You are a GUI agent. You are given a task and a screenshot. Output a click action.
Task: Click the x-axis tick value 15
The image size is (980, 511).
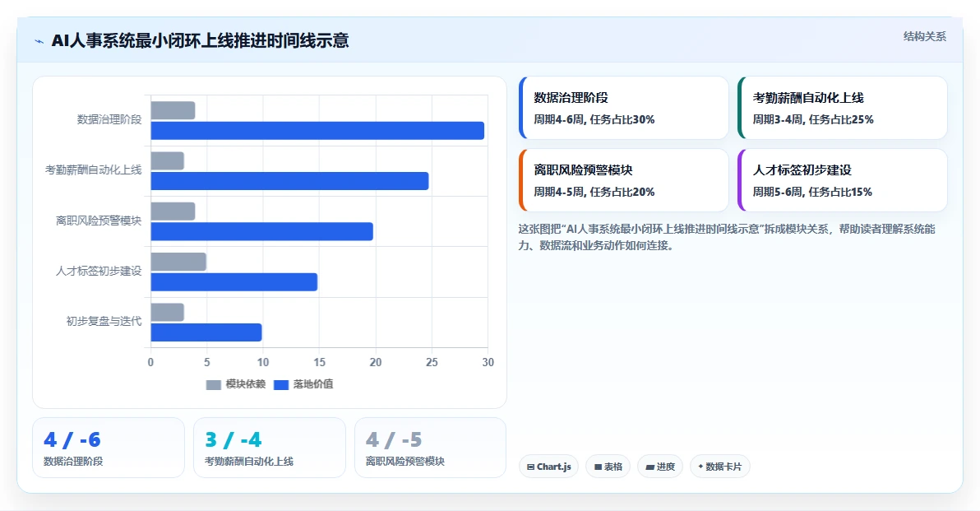click(x=319, y=363)
